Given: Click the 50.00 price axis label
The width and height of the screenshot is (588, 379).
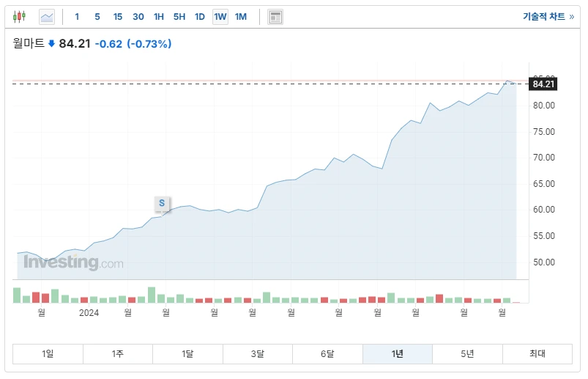Looking at the screenshot, I should (544, 262).
